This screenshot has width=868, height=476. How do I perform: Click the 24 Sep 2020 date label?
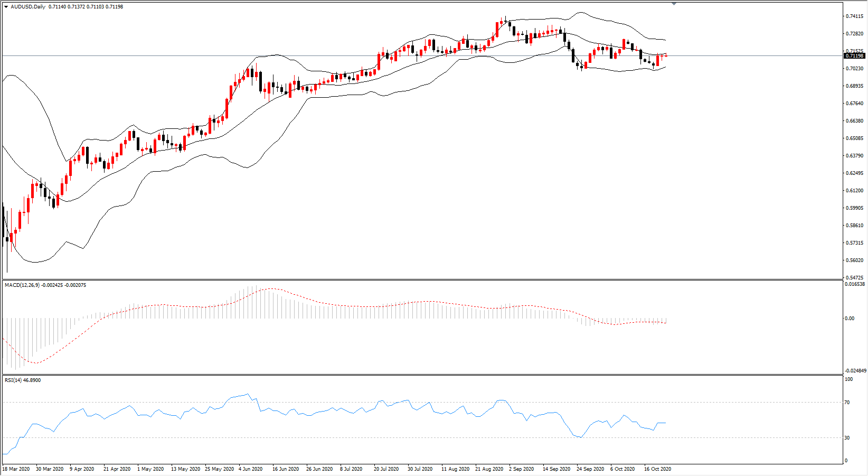590,469
